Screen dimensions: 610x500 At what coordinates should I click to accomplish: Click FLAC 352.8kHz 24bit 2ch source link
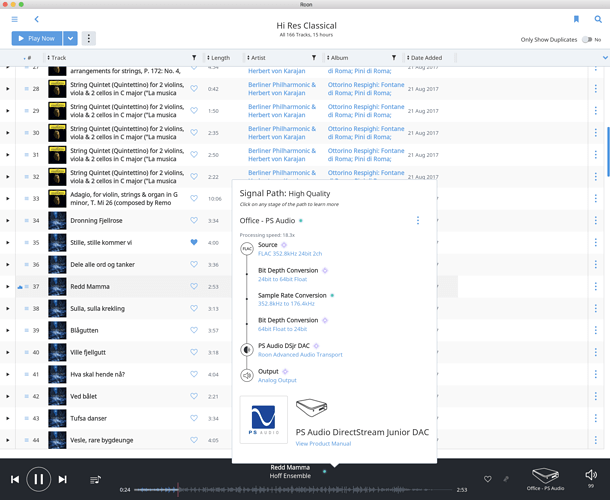290,254
